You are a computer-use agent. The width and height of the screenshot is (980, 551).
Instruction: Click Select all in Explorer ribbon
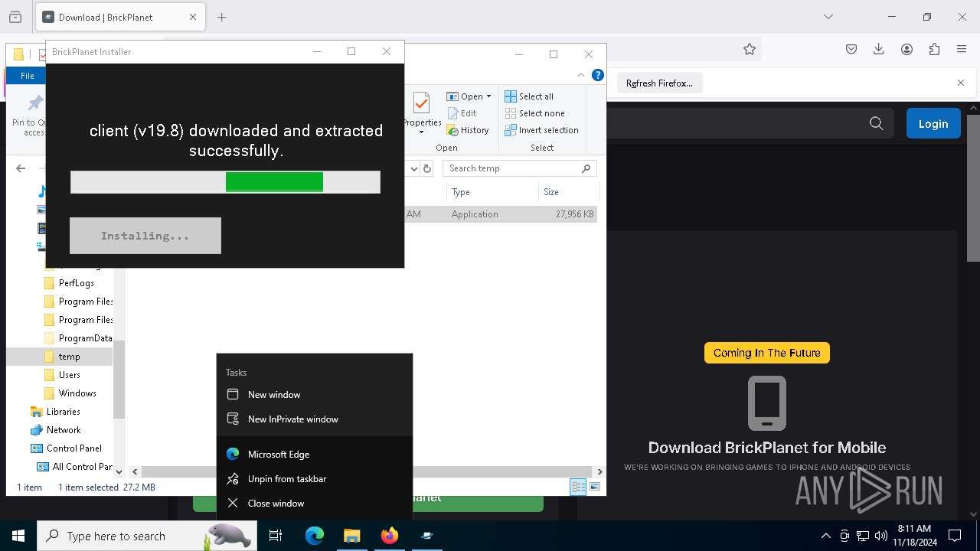click(x=529, y=96)
